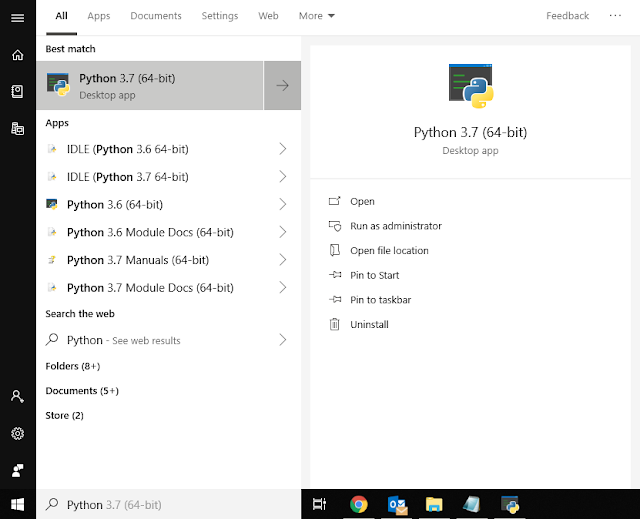Open the user account icon
Screen dimensions: 640x519
coord(17,396)
